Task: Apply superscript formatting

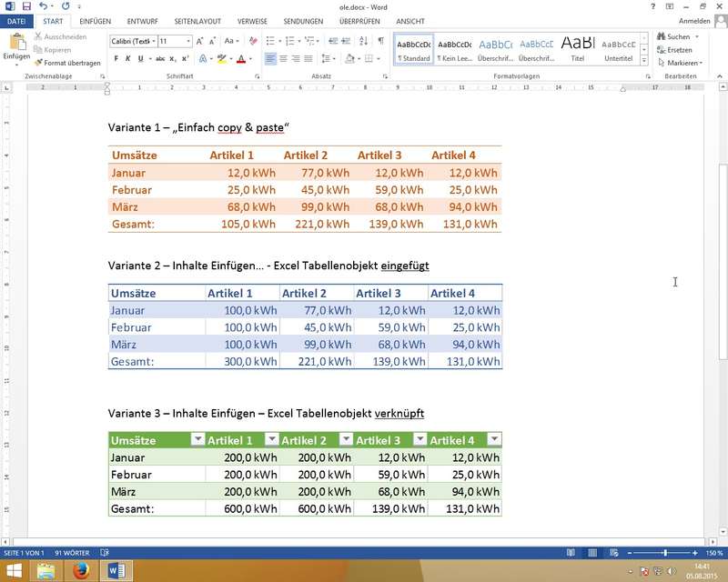Action: (x=186, y=59)
